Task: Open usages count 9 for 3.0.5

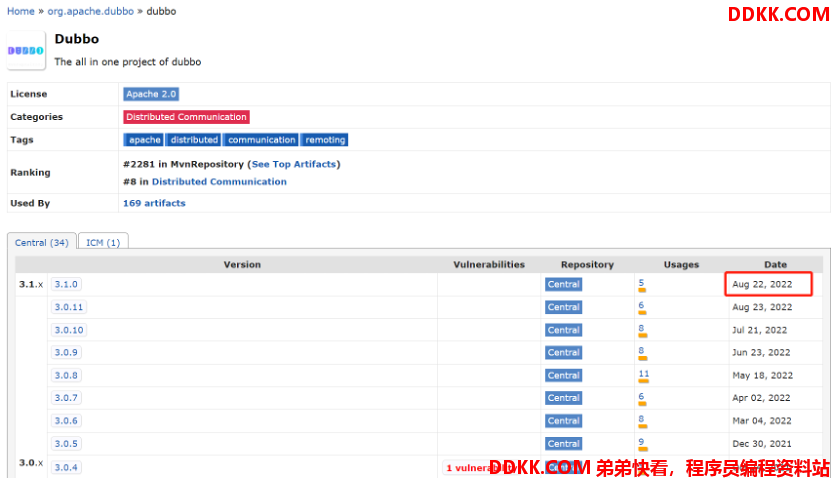Action: tap(642, 442)
